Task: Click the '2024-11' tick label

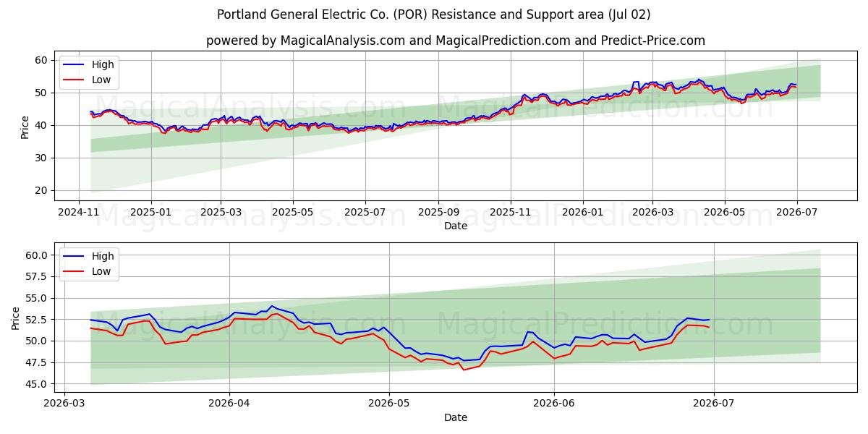Action: click(x=79, y=212)
